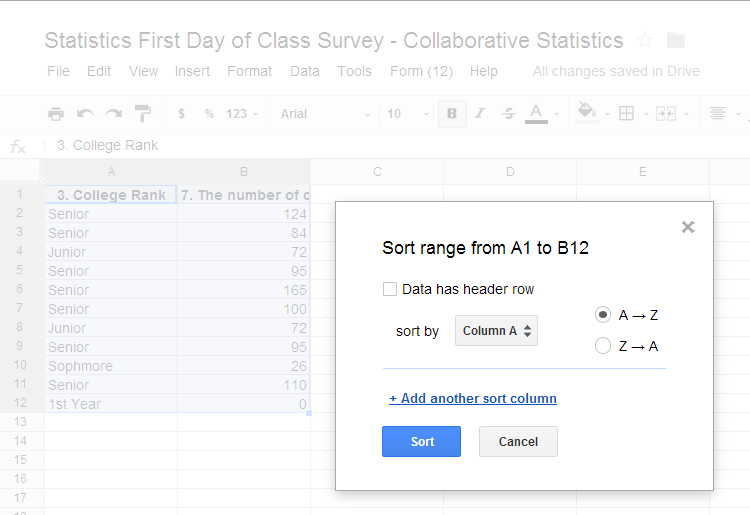Click cell with value 165
The width and height of the screenshot is (750, 515).
point(244,290)
